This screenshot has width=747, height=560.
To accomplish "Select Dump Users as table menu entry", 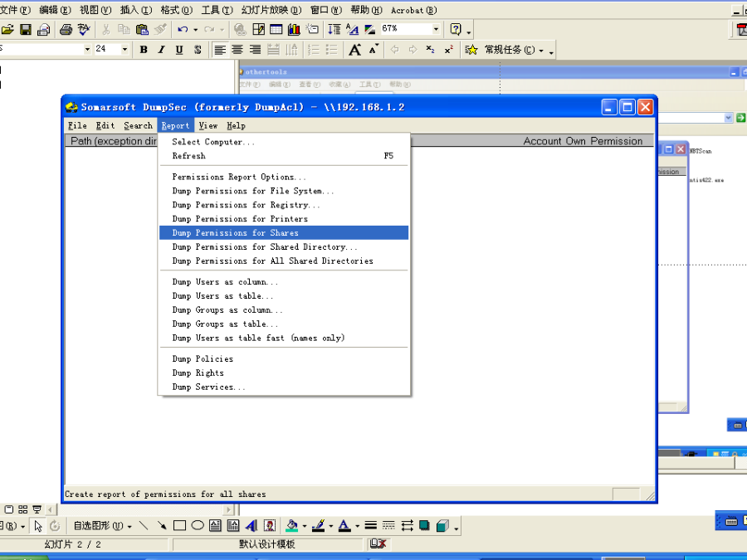I will (222, 296).
